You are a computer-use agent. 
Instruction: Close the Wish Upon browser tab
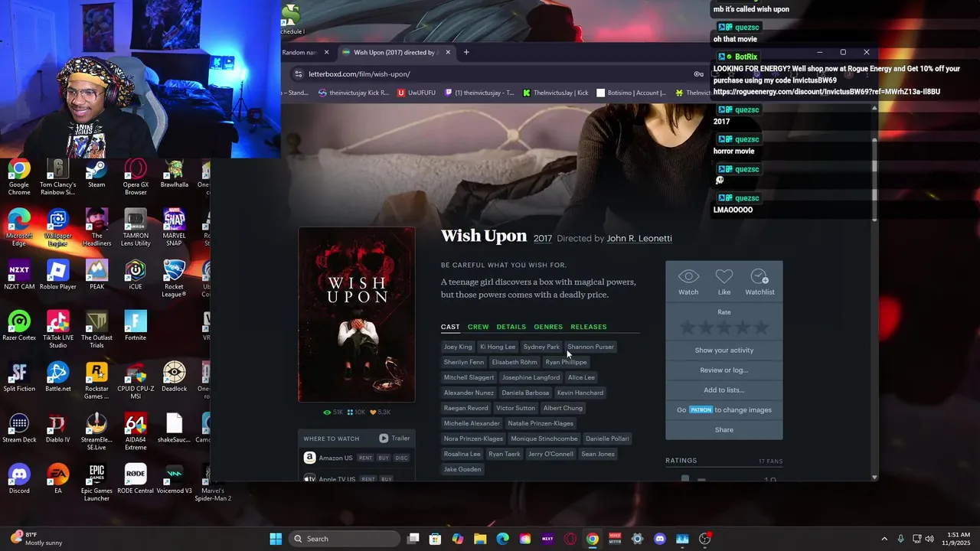click(448, 52)
